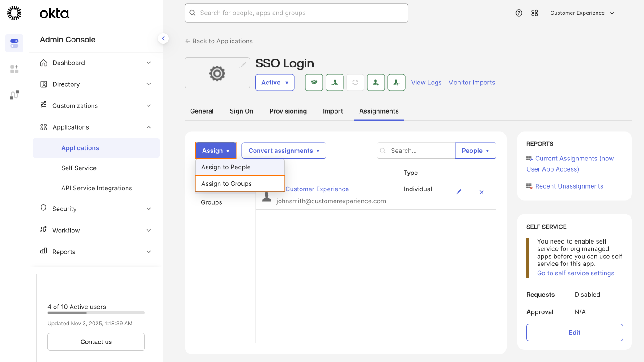Viewport: 644px width, 362px height.
Task: Switch to the Provisioning tab
Action: (x=288, y=111)
